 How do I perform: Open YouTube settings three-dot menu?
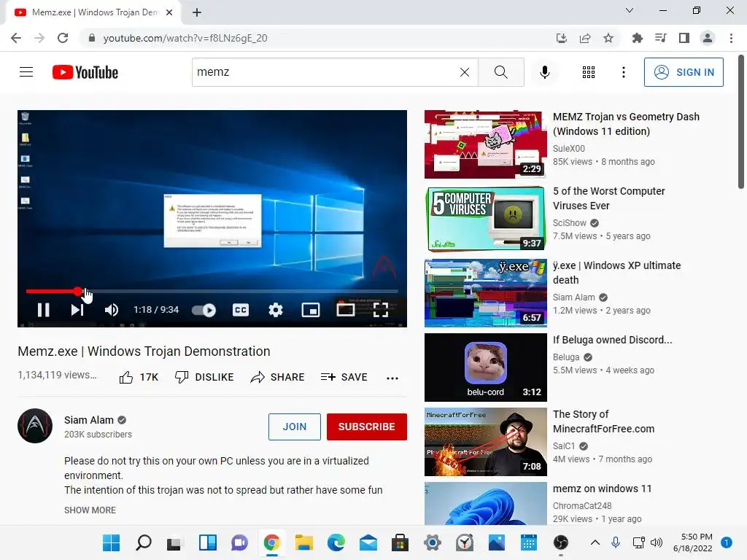623,72
